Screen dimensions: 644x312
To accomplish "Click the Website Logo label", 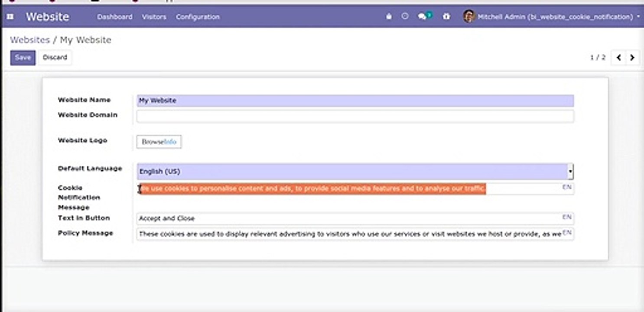I will [82, 140].
